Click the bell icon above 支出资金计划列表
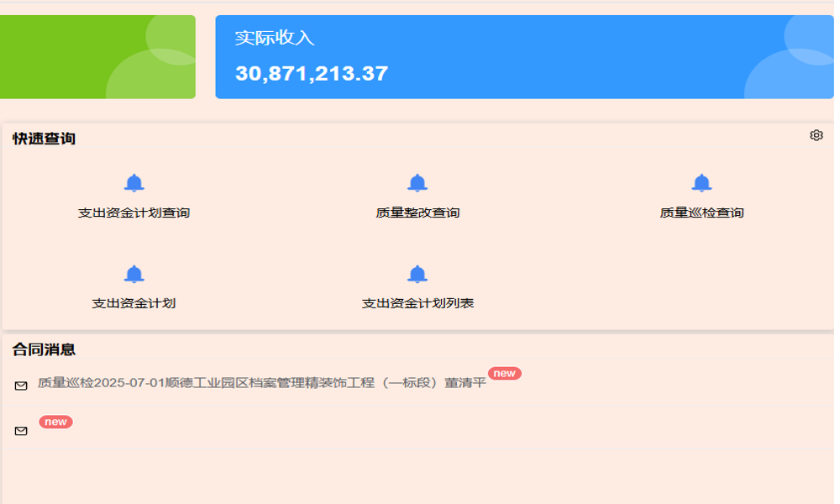This screenshot has width=840, height=504. click(417, 272)
